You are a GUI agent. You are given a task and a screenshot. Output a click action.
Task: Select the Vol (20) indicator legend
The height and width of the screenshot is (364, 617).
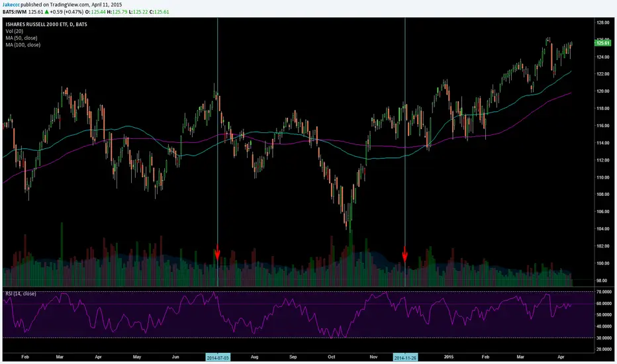14,31
